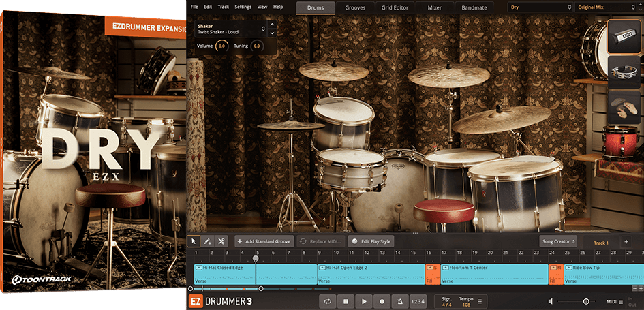Screen dimensions: 644x310
Task: Add a new track with plus icon
Action: (626, 242)
